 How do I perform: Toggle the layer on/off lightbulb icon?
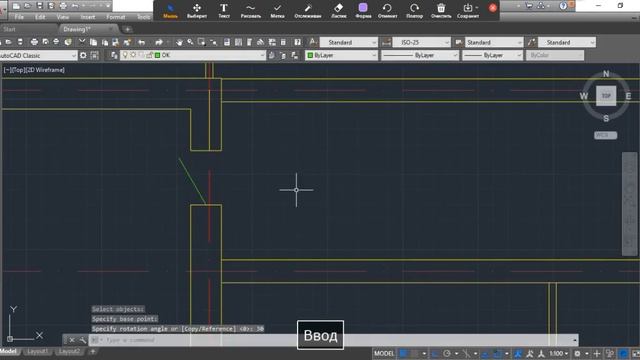(125, 55)
